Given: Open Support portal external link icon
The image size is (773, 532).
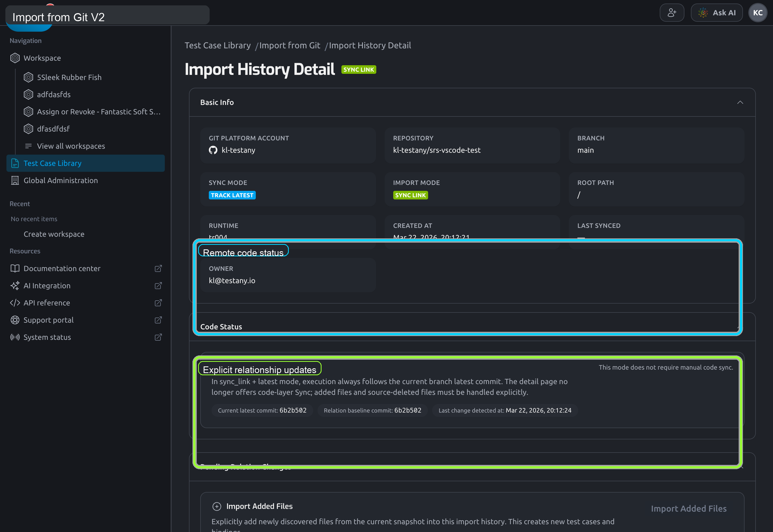Looking at the screenshot, I should click(158, 320).
